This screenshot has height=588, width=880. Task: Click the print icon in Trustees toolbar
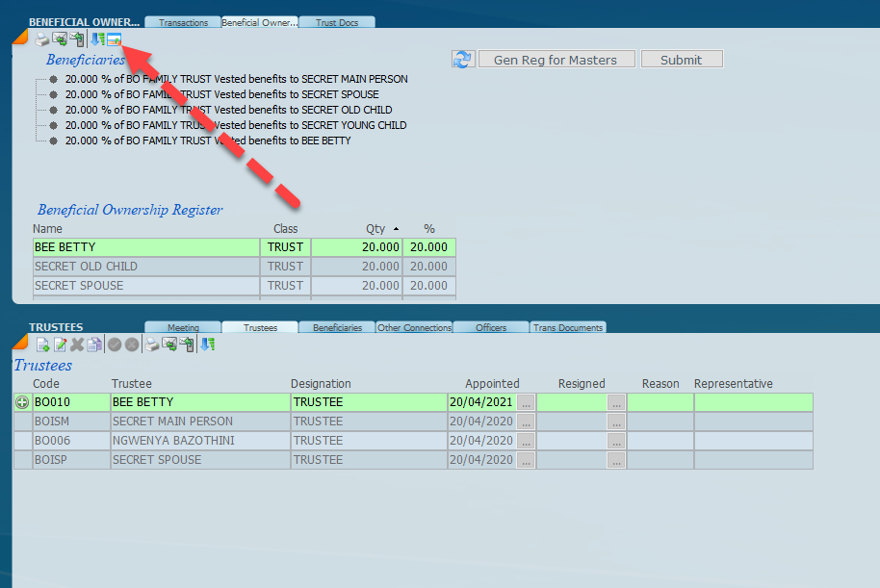[152, 345]
